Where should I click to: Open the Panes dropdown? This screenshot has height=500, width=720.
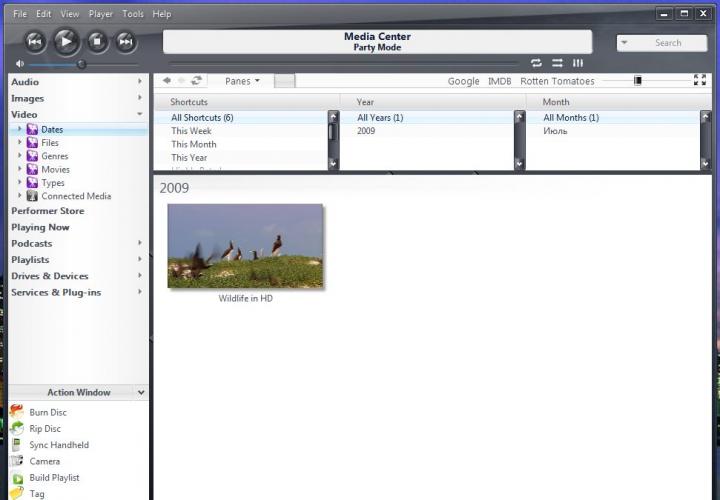click(x=242, y=81)
